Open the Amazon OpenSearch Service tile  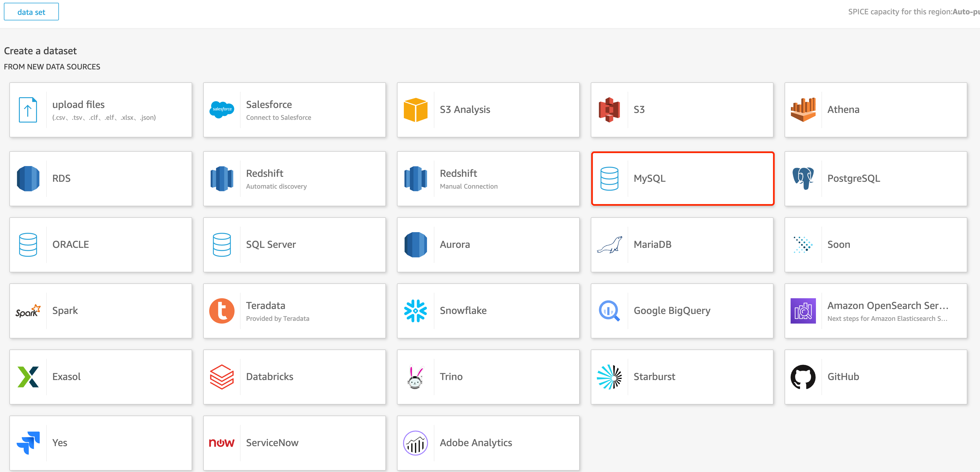(x=876, y=311)
